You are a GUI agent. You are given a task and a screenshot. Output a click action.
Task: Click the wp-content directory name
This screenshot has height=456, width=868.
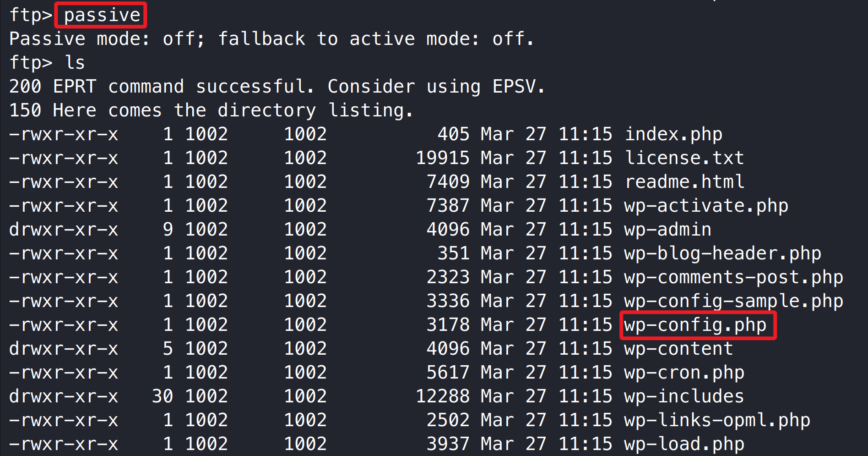[678, 349]
